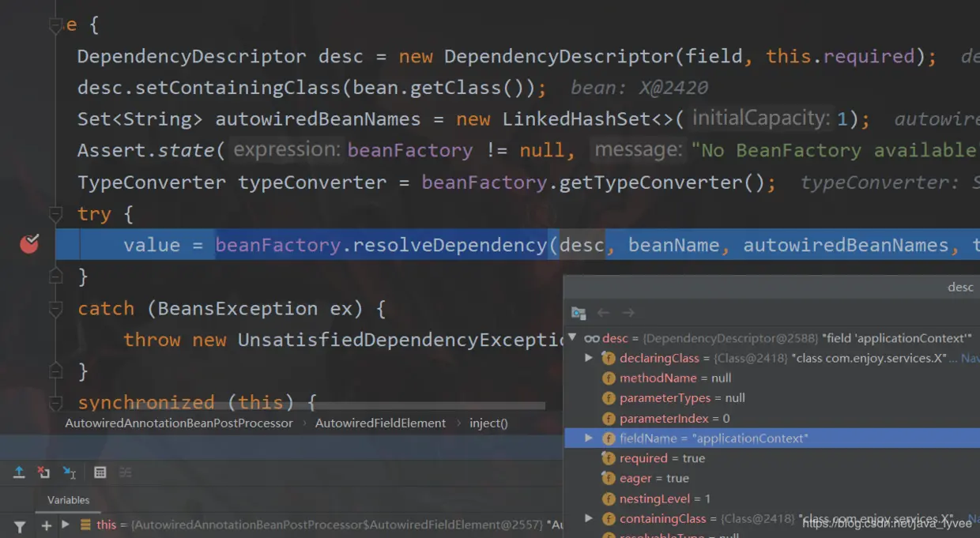980x538 pixels.
Task: Click 'synchronized' keyword
Action: tap(146, 403)
